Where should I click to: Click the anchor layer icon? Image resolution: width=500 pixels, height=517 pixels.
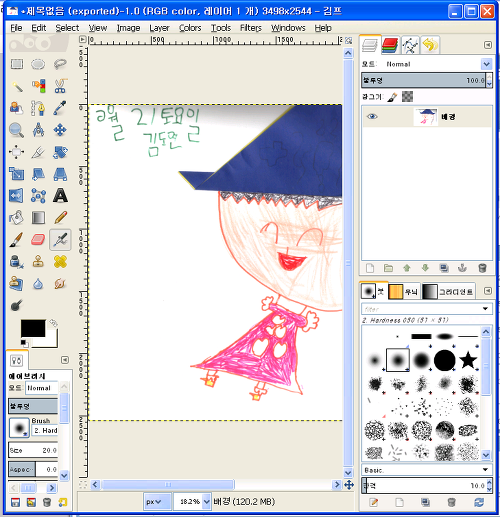coord(462,268)
